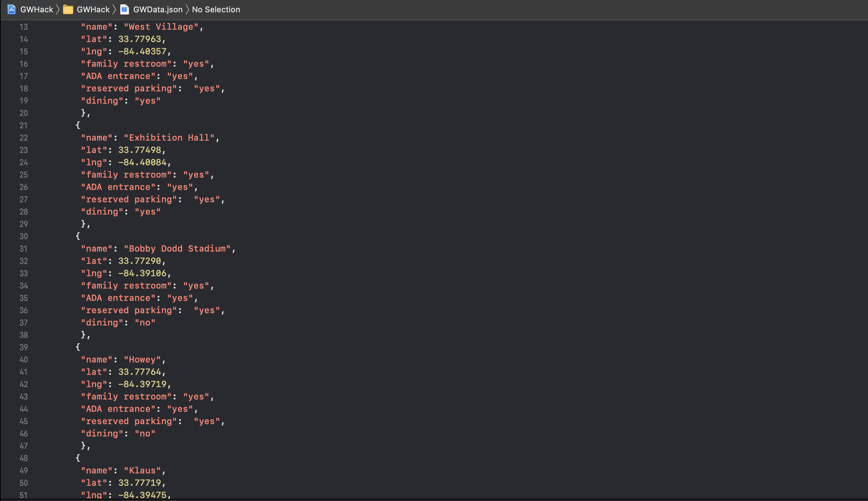The width and height of the screenshot is (868, 501).
Task: Place cursor in "Exhibition Hall" name value
Action: tap(169, 138)
